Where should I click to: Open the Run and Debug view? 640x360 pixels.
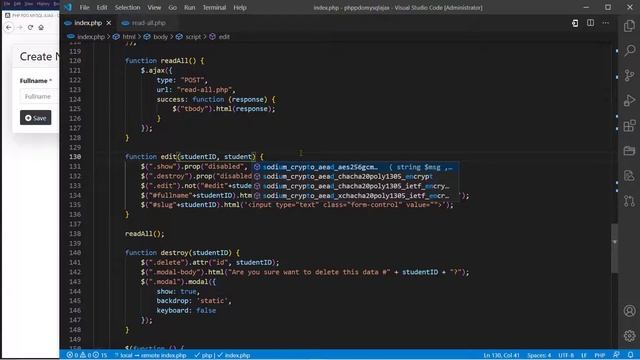(629, 100)
